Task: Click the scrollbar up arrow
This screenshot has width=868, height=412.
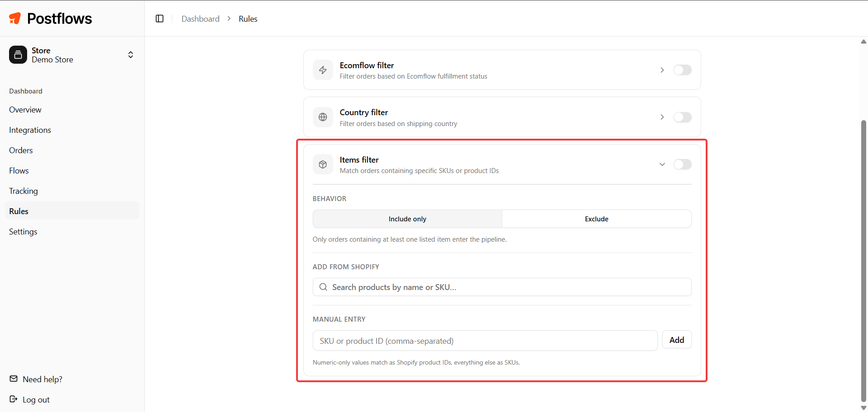Action: (863, 42)
